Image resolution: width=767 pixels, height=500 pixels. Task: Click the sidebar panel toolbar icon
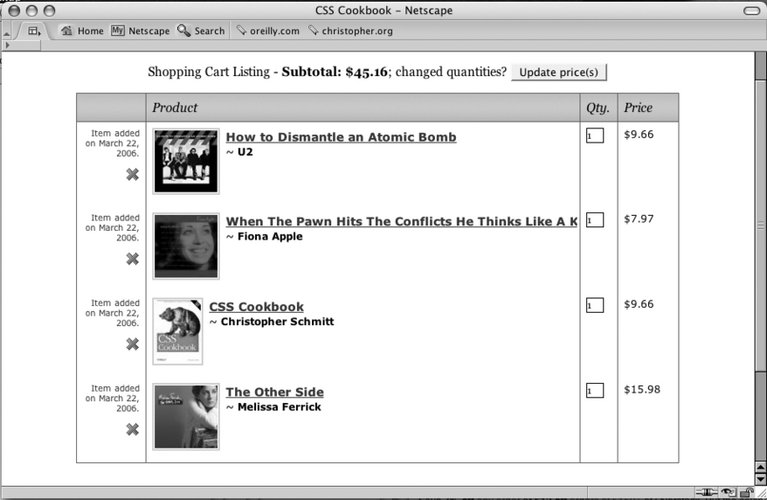(x=34, y=31)
